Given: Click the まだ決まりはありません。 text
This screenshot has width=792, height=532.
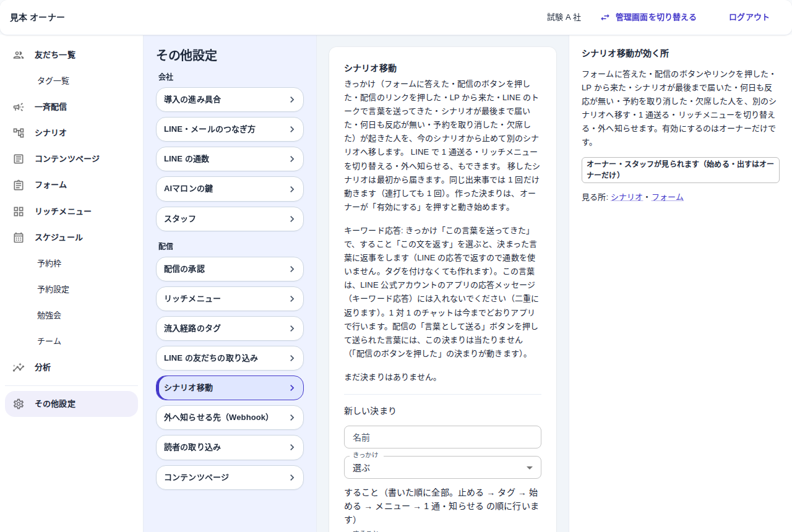Looking at the screenshot, I should point(391,377).
